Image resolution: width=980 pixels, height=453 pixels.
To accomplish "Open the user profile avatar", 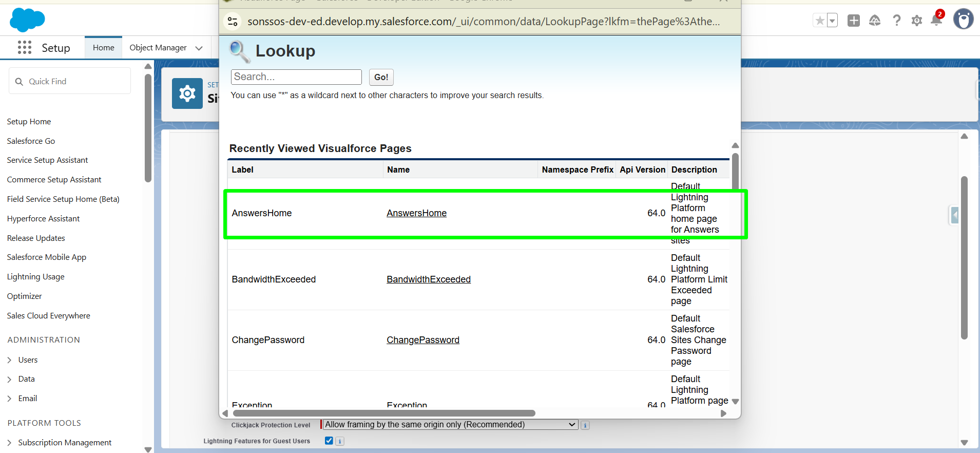I will (x=964, y=20).
